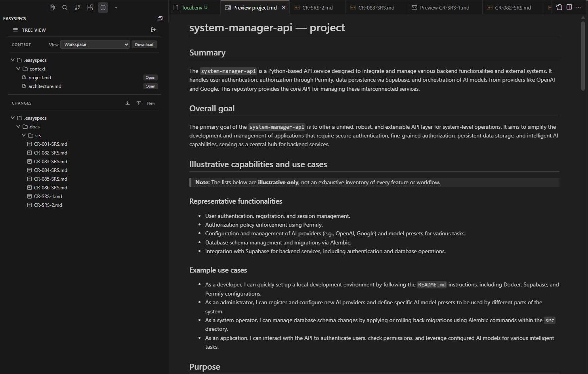This screenshot has width=588, height=374.
Task: Click the markdown icon on CR-082-SRS.md tab
Action: [490, 8]
